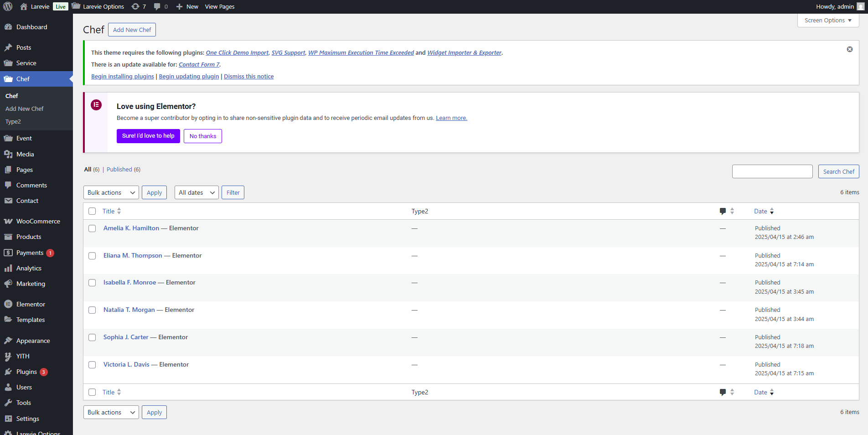Sort by Date in the table header

point(764,211)
